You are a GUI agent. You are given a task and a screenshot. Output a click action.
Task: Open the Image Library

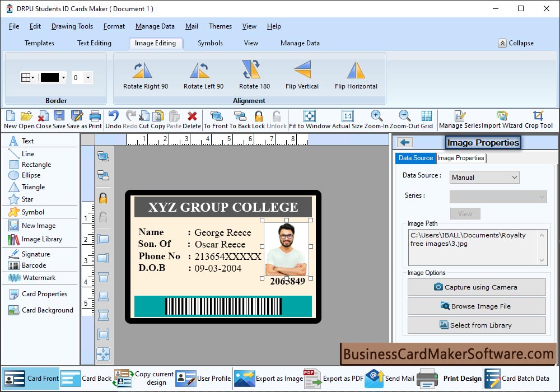(x=35, y=239)
